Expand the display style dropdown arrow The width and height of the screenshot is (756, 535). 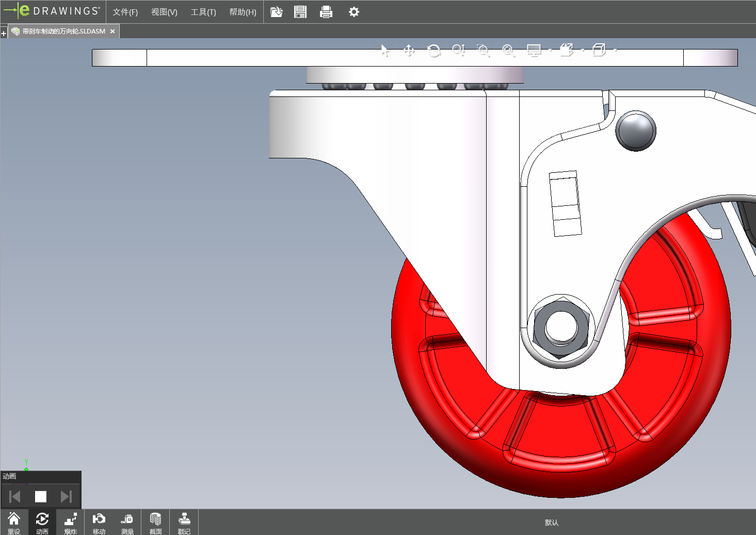550,51
